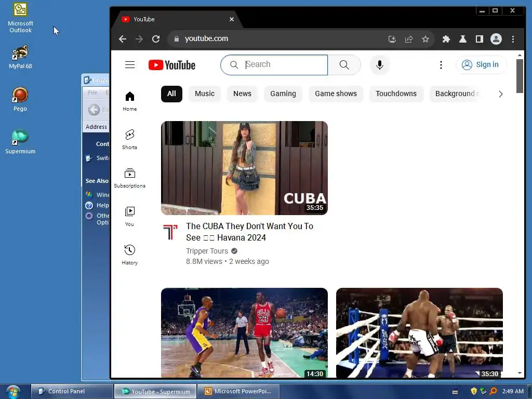Click the page vertical scrollbar thumb

click(x=520, y=76)
